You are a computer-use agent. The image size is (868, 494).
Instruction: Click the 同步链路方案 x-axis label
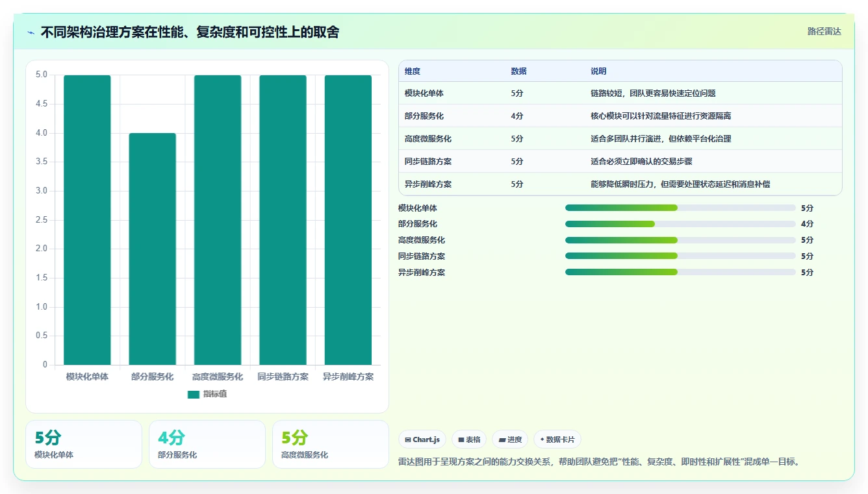click(x=283, y=377)
